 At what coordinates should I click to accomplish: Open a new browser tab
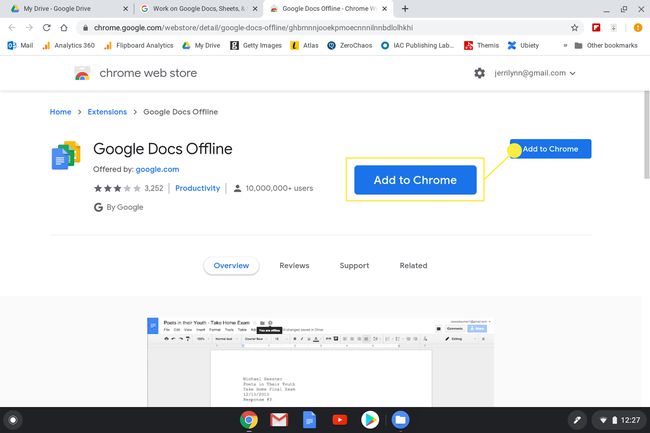405,9
